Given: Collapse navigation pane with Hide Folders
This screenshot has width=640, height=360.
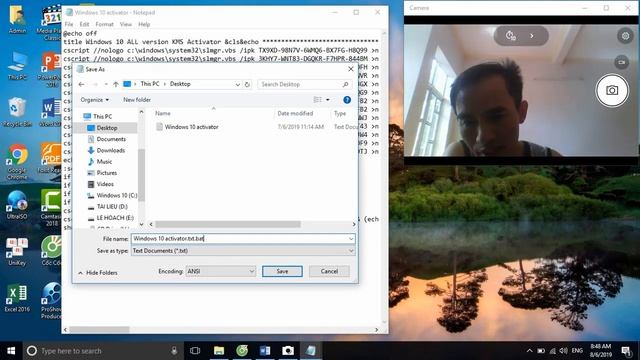Looking at the screenshot, I should tap(98, 273).
